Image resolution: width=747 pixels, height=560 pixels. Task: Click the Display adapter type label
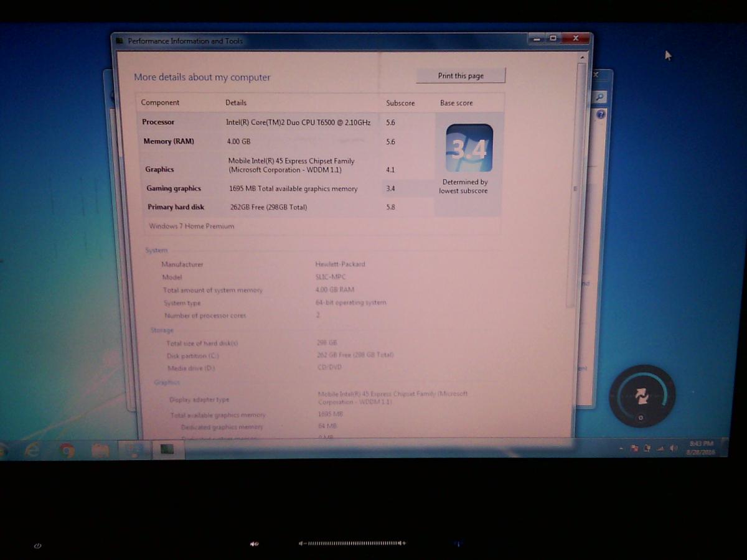pos(199,399)
